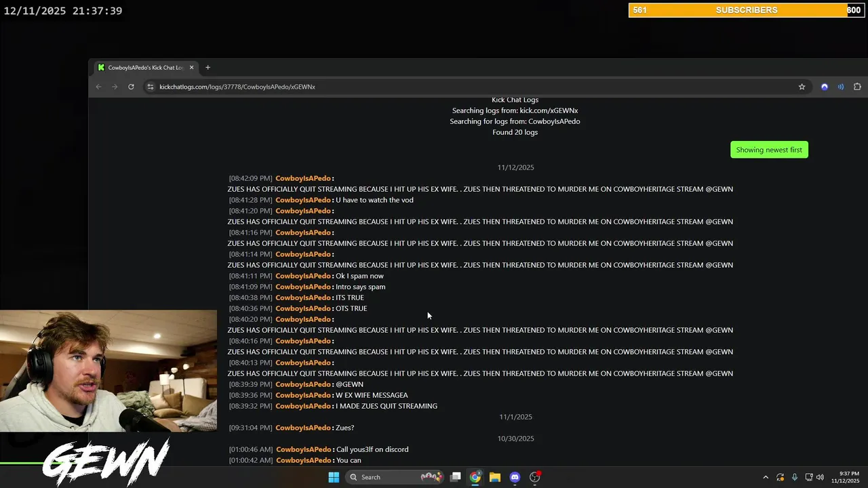Open the taskbar clock showing 9:37 PM
This screenshot has height=488, width=868.
tap(846, 477)
